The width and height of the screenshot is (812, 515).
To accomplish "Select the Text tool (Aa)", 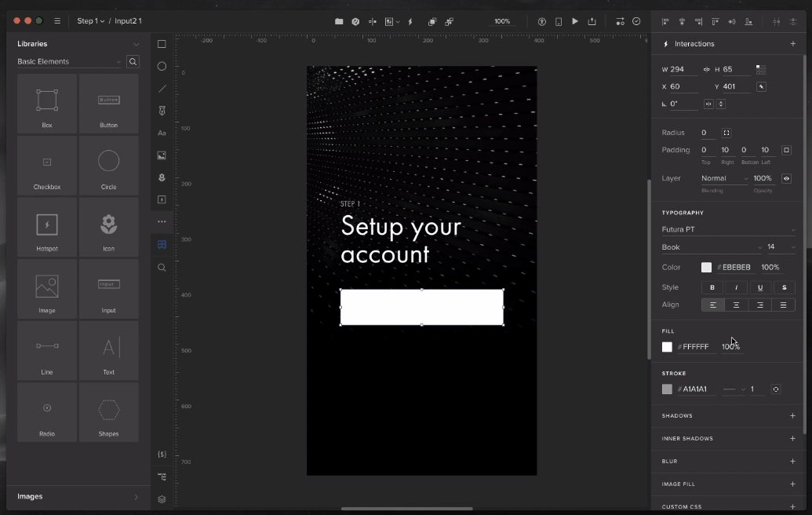I will coord(162,133).
